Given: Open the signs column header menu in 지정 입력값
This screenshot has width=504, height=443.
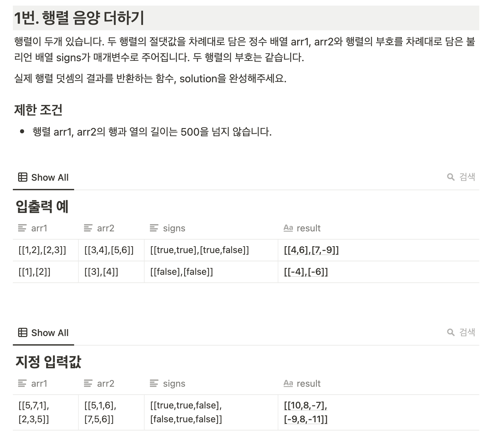Looking at the screenshot, I should coord(211,383).
